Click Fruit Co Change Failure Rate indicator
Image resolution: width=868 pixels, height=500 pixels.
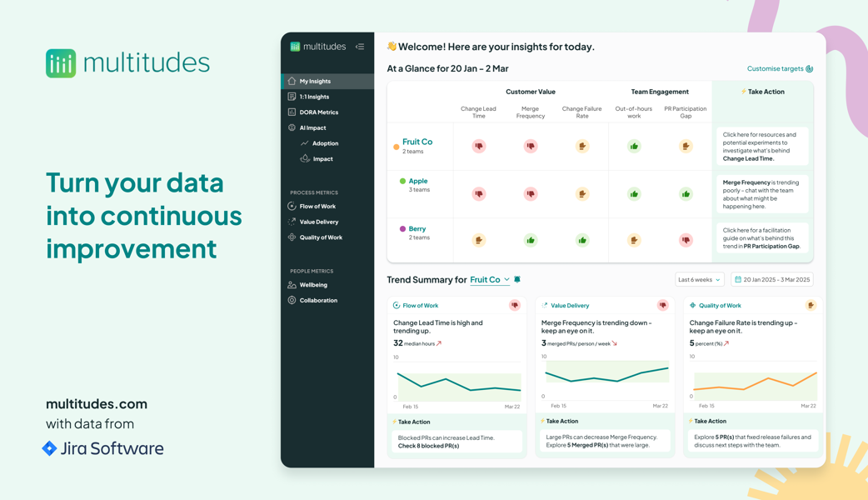581,146
